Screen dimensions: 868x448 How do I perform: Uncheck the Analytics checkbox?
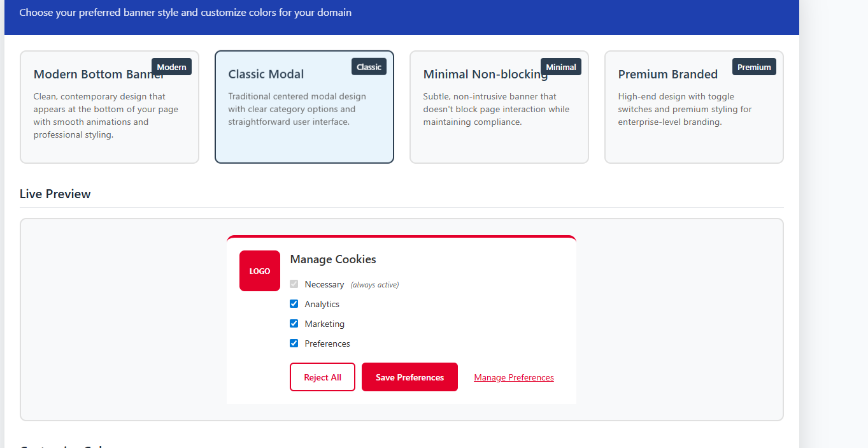pyautogui.click(x=294, y=304)
